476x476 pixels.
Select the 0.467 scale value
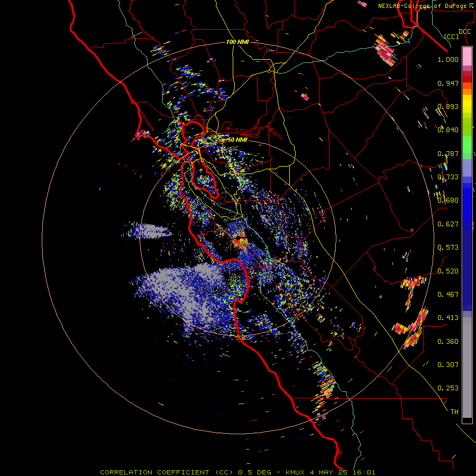[448, 295]
